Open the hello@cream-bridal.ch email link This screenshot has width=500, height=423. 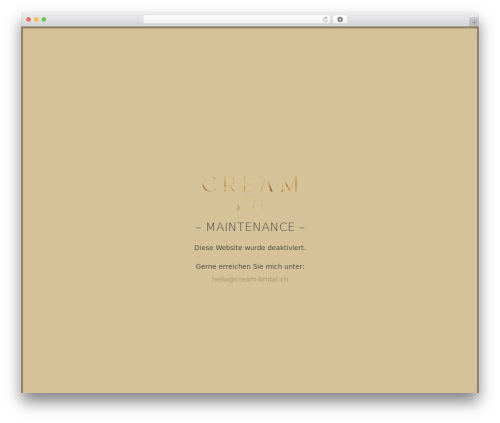point(250,279)
